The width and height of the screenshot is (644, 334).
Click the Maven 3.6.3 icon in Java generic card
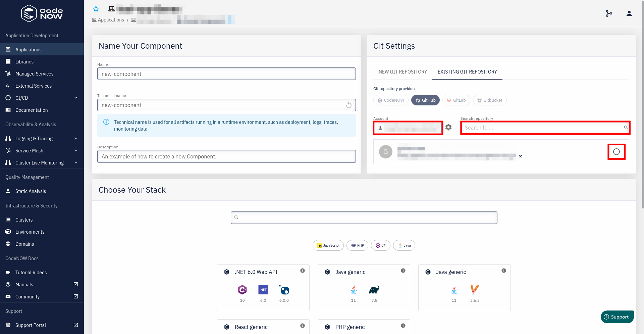click(x=475, y=290)
